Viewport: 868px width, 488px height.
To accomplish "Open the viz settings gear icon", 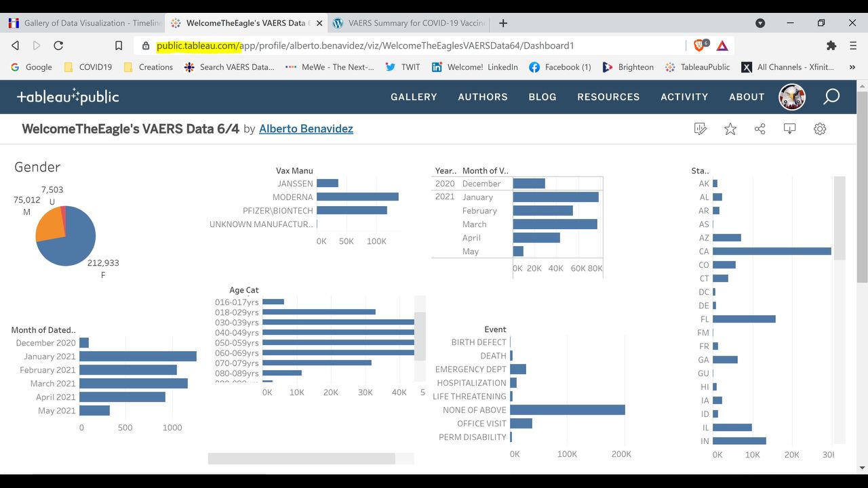I will 820,129.
